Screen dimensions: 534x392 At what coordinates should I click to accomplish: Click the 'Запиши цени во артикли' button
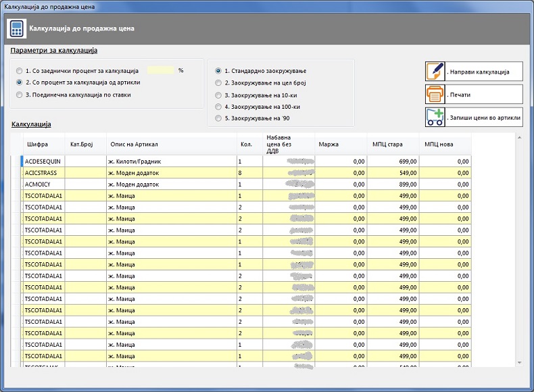tap(474, 117)
